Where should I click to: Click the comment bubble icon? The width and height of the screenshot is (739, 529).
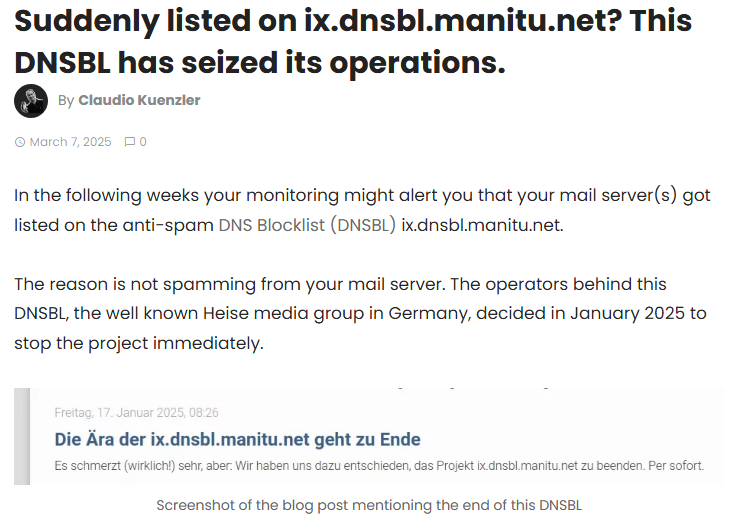[129, 142]
